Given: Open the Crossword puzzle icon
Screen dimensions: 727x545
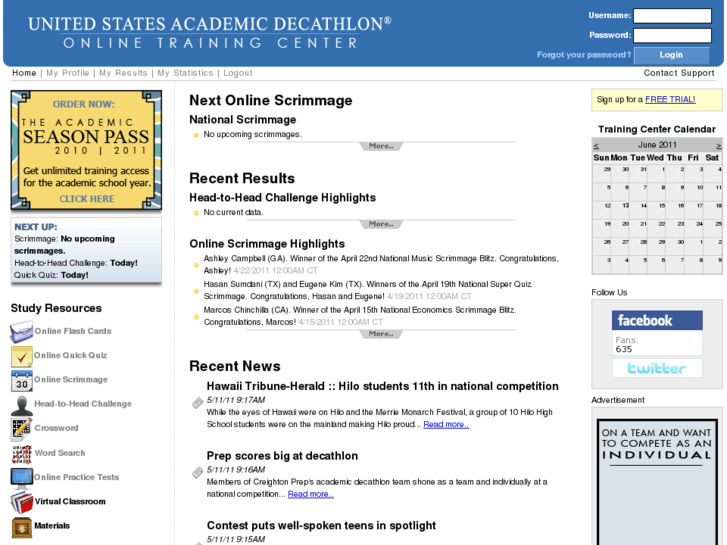Looking at the screenshot, I should click(x=21, y=429).
